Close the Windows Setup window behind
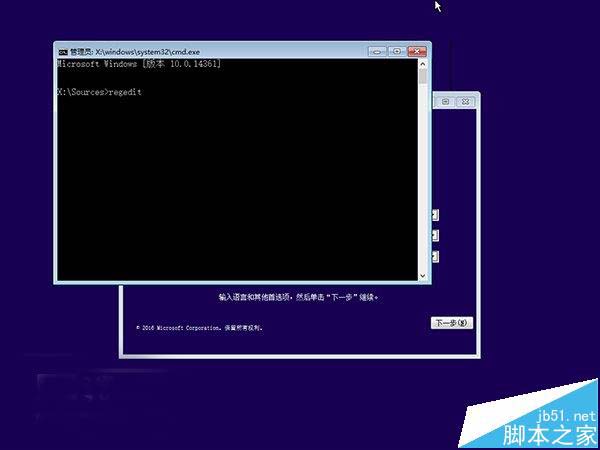The width and height of the screenshot is (600, 450). tap(465, 102)
